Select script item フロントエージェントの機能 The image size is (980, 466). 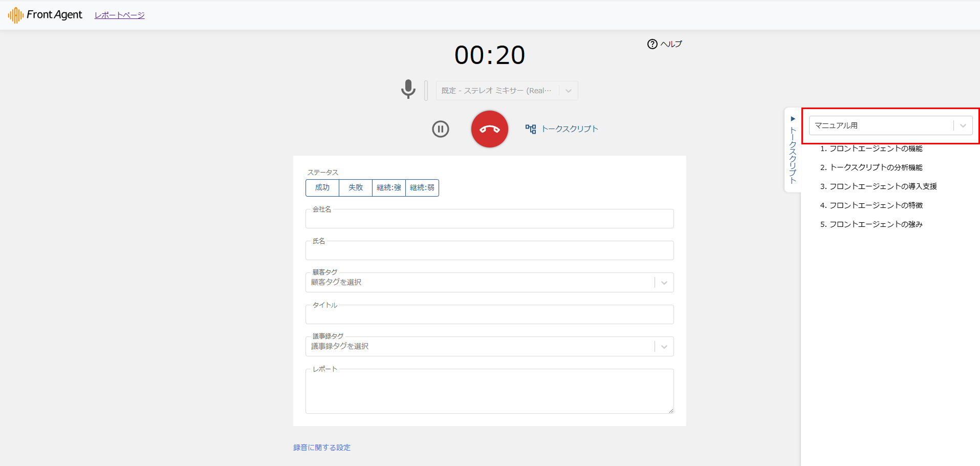tap(875, 149)
